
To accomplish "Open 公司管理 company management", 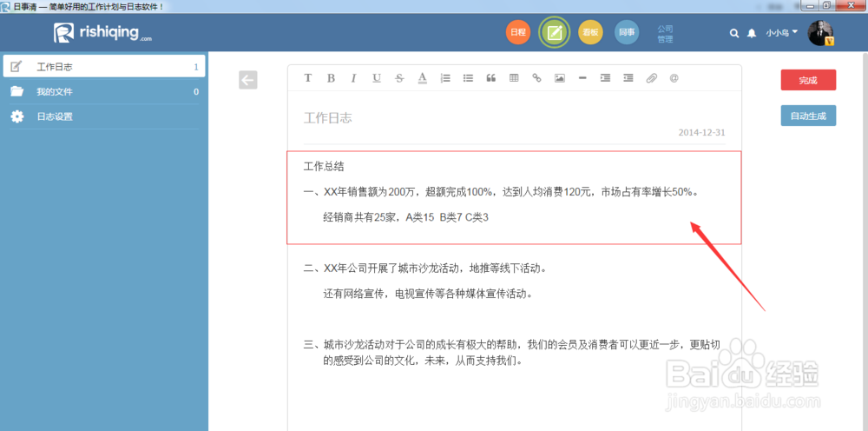I will point(666,34).
